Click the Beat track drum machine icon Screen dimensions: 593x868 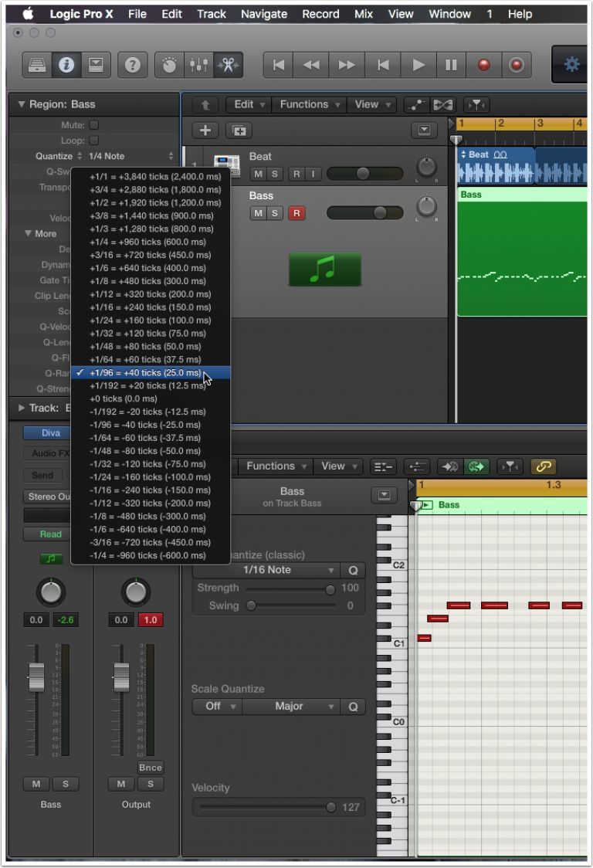coord(227,165)
